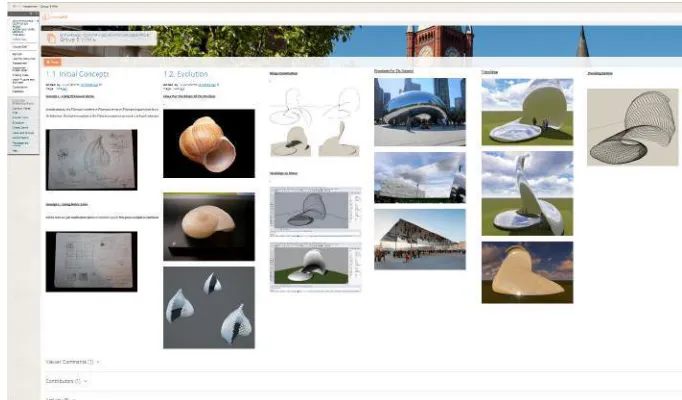Open grid sketch notebook photo

pos(91,261)
